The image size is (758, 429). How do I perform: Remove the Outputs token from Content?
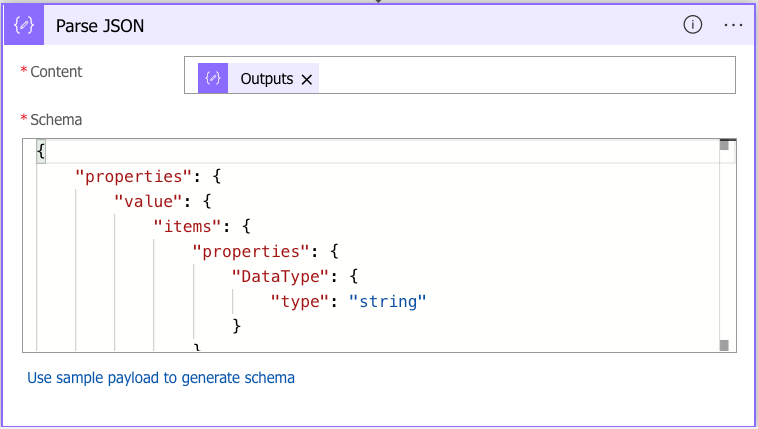pyautogui.click(x=307, y=79)
